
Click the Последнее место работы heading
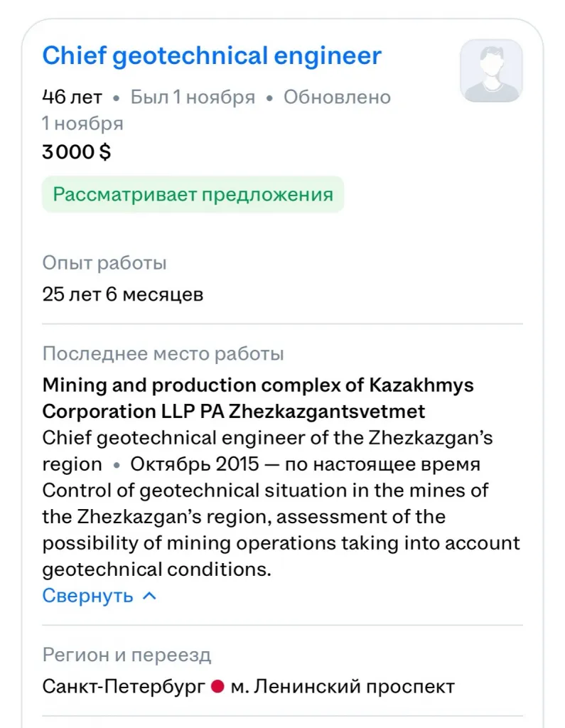(x=163, y=353)
